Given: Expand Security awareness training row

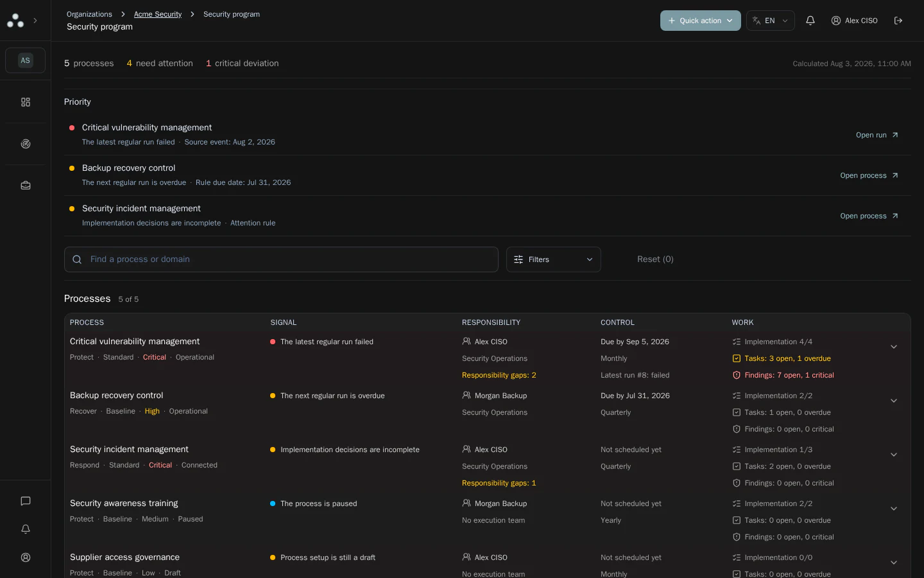Looking at the screenshot, I should point(894,509).
